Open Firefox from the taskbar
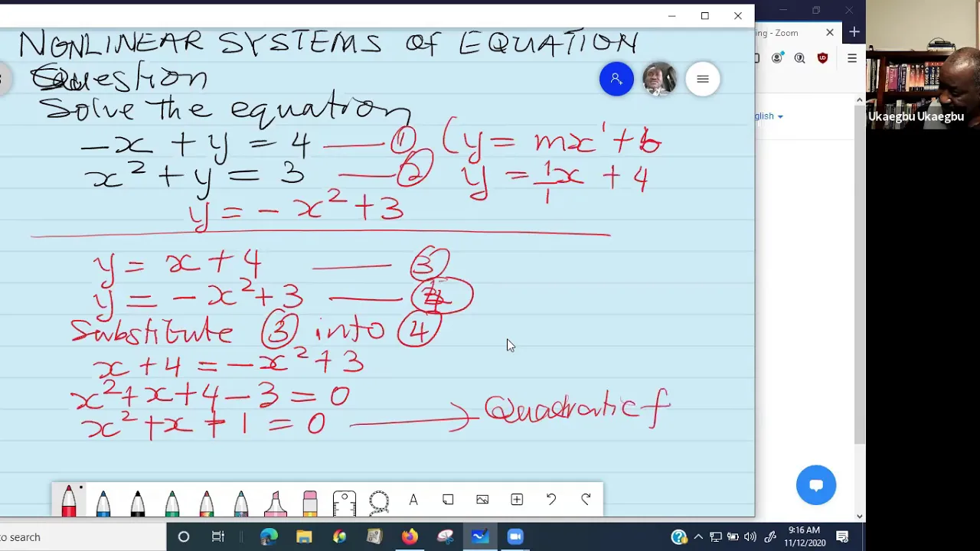The height and width of the screenshot is (551, 980). click(x=410, y=537)
